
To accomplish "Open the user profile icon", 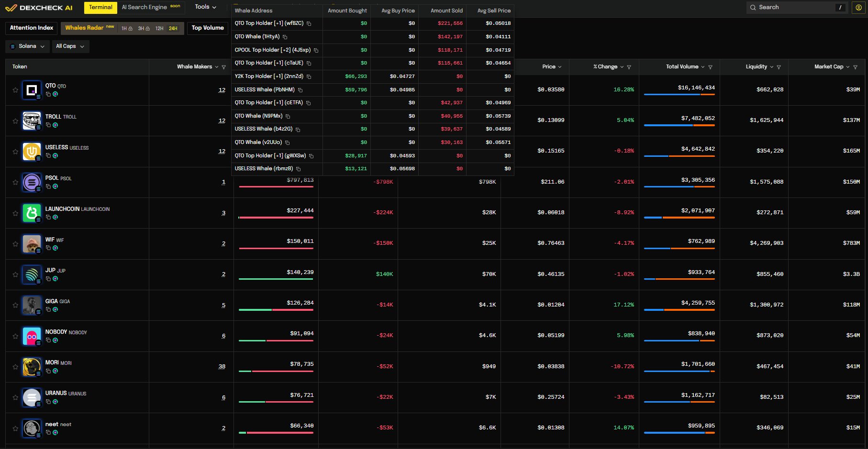I will pyautogui.click(x=858, y=7).
